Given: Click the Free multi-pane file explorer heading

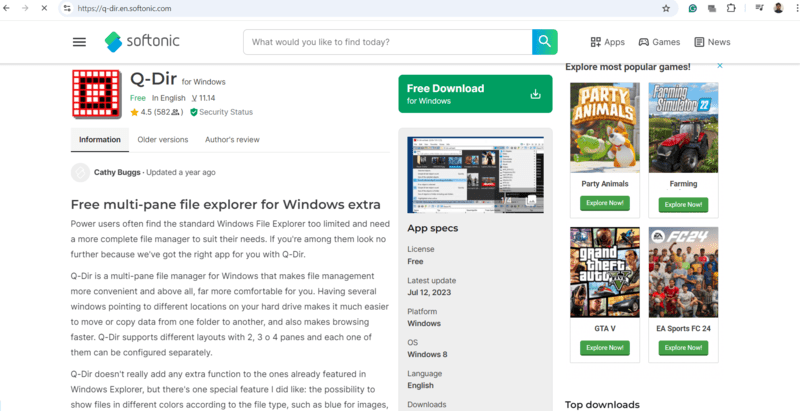Looking at the screenshot, I should point(226,204).
